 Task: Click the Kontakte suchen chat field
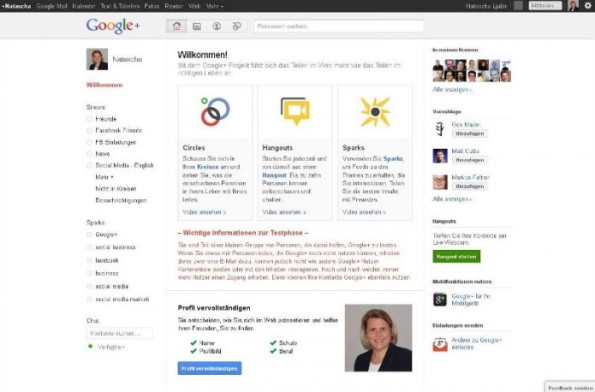pyautogui.click(x=120, y=333)
